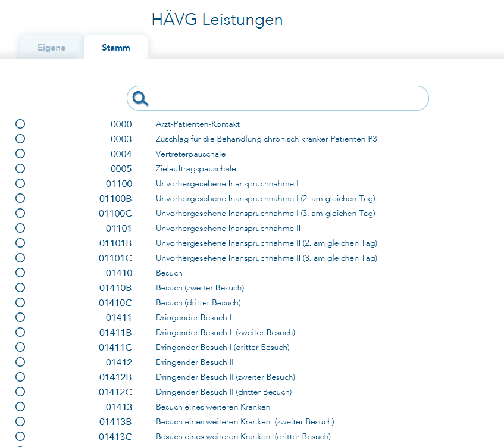Click the code 01101C
504x447 pixels.
tap(115, 258)
